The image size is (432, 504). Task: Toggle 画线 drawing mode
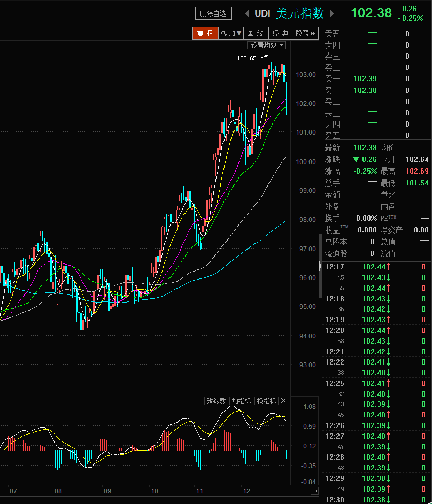tap(256, 33)
